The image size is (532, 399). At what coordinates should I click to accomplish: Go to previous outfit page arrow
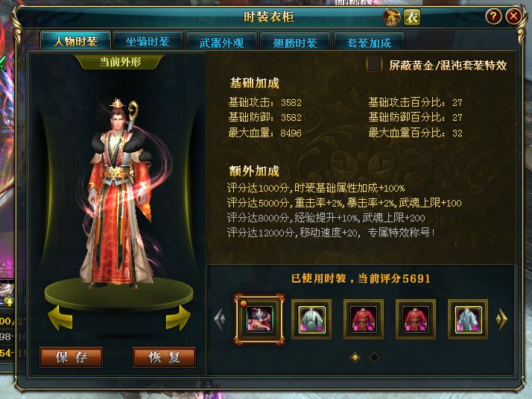click(x=220, y=319)
